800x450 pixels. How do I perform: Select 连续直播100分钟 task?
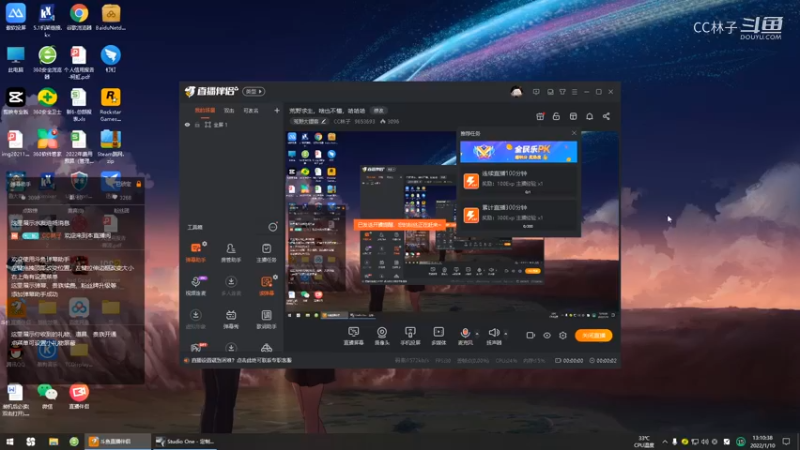[518, 181]
